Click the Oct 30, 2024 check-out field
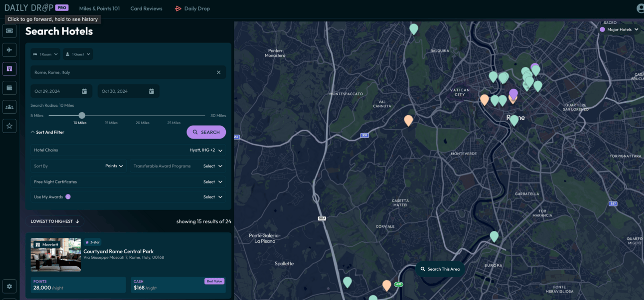Viewport: 644px width, 300px height. coord(128,92)
